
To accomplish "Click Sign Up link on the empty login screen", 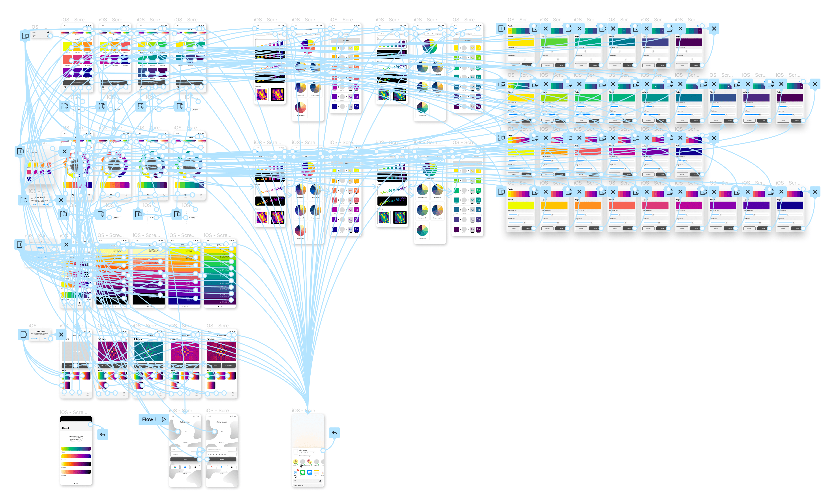I will pos(185,473).
